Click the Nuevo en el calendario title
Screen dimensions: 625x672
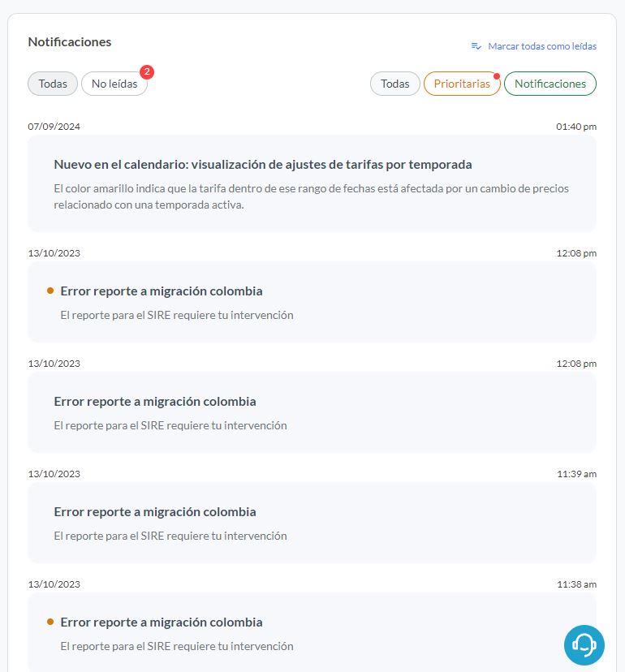click(x=263, y=165)
